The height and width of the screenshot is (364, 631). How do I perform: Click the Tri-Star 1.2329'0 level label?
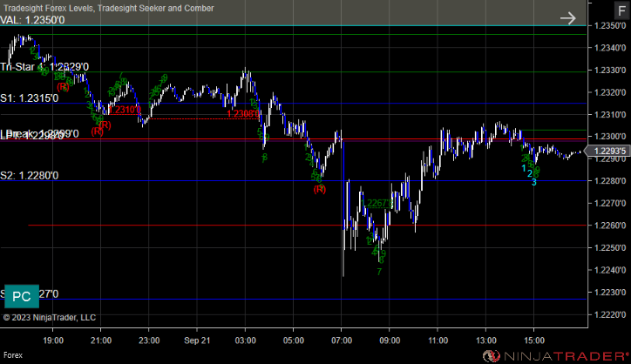pyautogui.click(x=44, y=67)
